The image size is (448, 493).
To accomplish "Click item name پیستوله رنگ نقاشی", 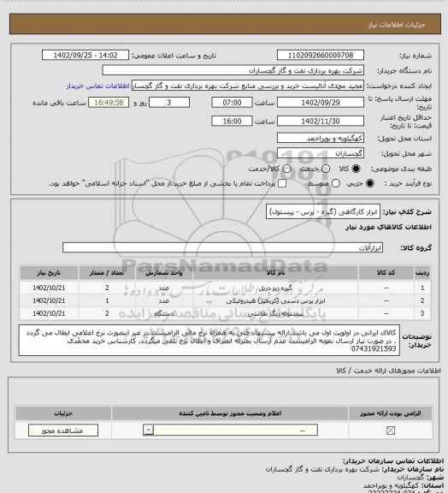I will click(275, 313).
